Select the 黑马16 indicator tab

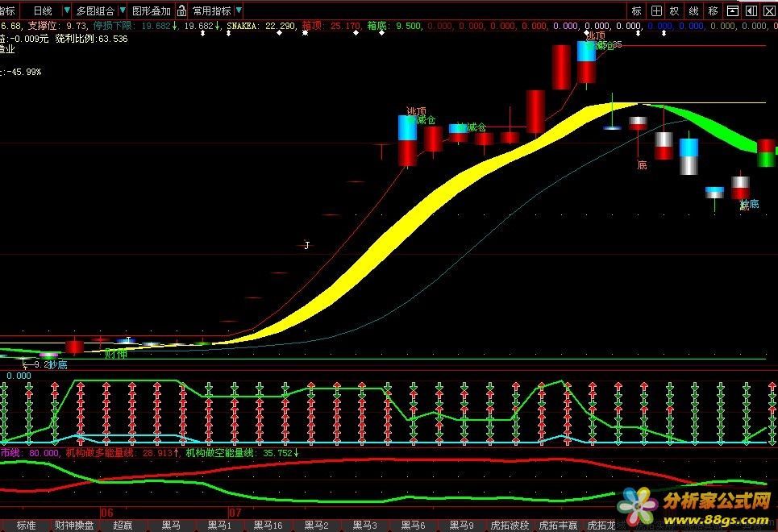(268, 526)
